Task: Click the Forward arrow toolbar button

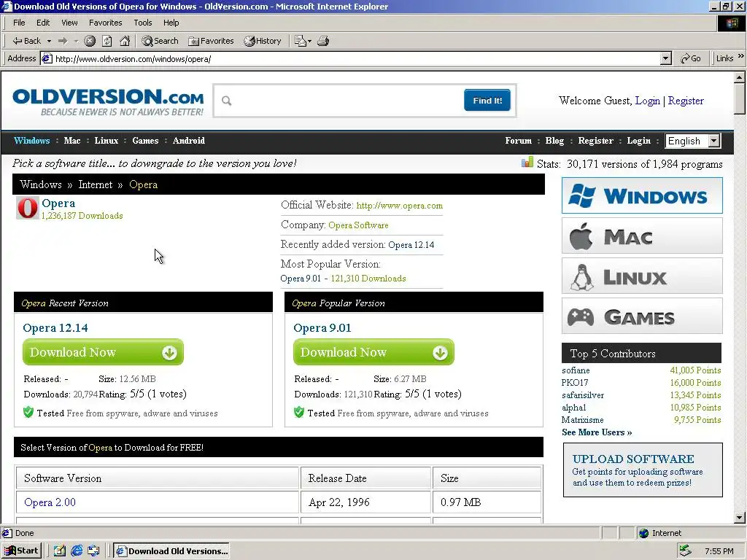Action: [x=63, y=41]
